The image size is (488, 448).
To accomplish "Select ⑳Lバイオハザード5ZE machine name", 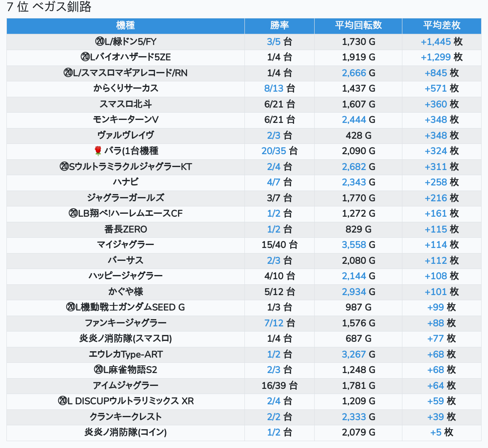I will click(125, 57).
